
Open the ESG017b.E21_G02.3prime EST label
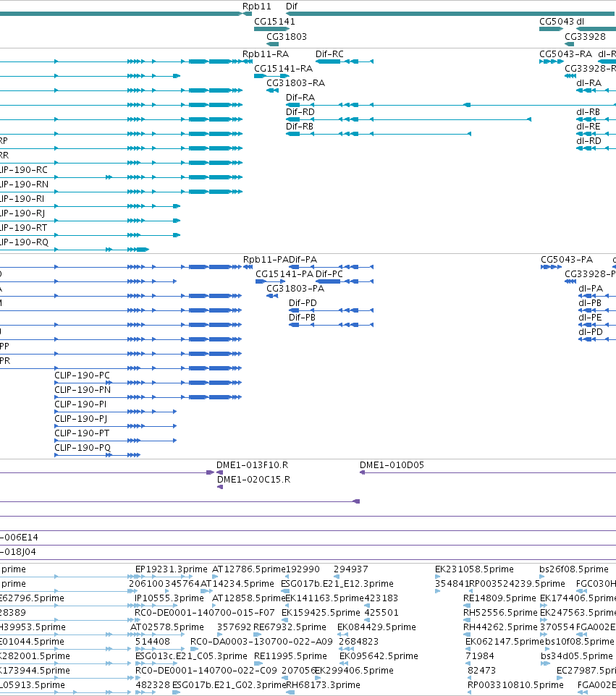click(x=229, y=685)
